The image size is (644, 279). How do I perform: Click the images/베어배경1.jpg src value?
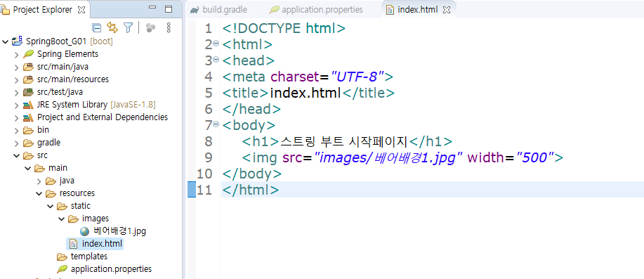pyautogui.click(x=388, y=157)
